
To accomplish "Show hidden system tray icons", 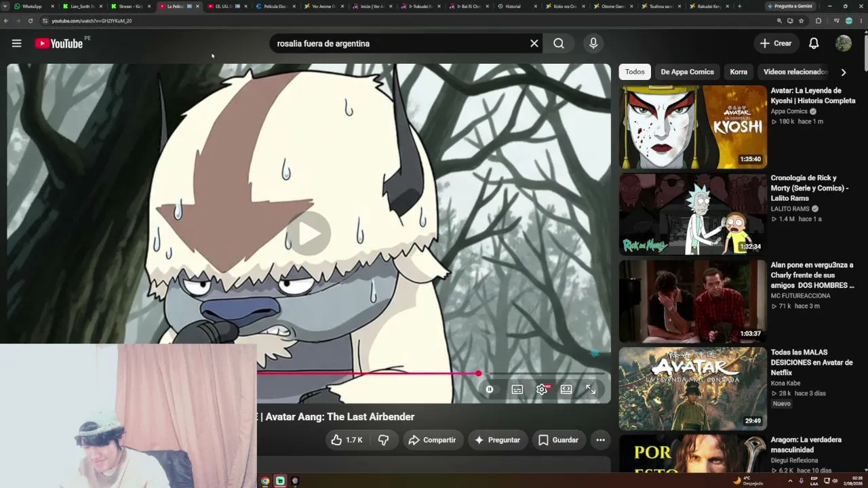I will 790,481.
